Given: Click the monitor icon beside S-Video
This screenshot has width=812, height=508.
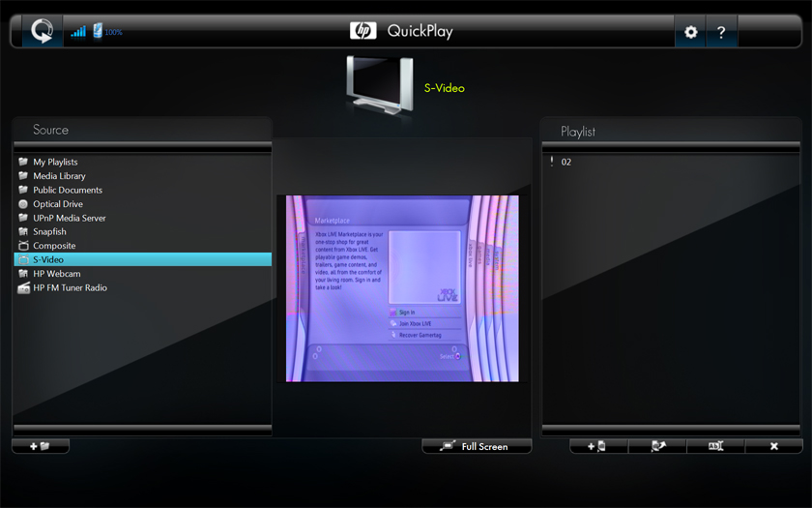Looking at the screenshot, I should (380, 86).
